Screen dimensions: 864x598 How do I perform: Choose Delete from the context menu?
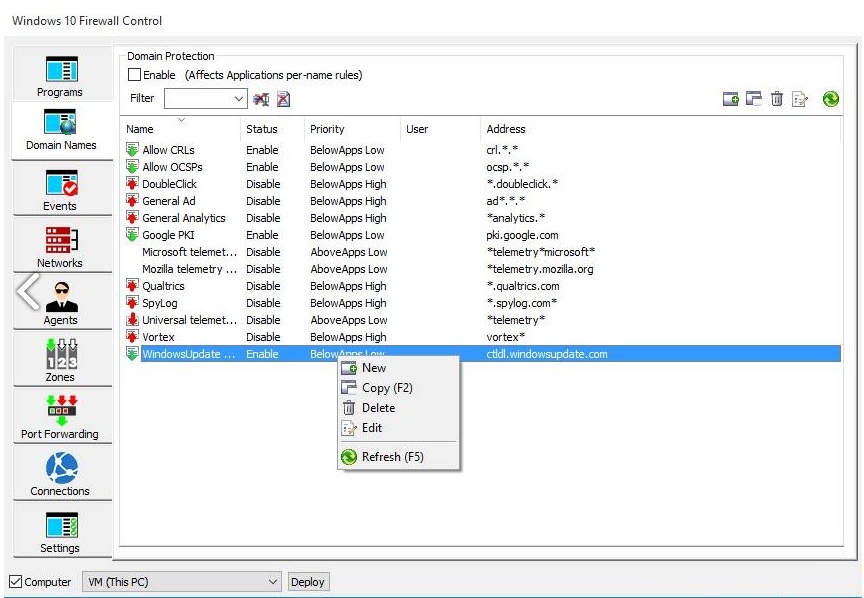coord(398,408)
